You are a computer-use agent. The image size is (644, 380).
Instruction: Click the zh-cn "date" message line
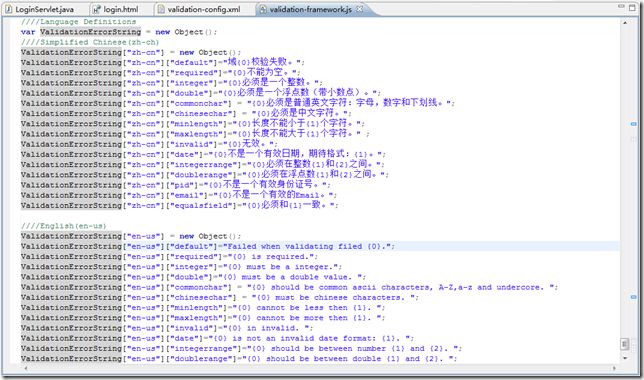(x=203, y=154)
